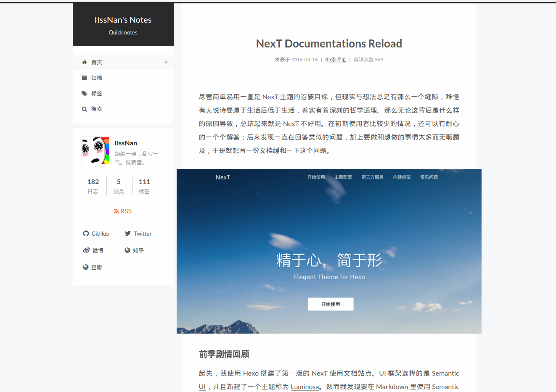The width and height of the screenshot is (556, 392).
Task: Click the Twitter bird icon
Action: tap(128, 234)
